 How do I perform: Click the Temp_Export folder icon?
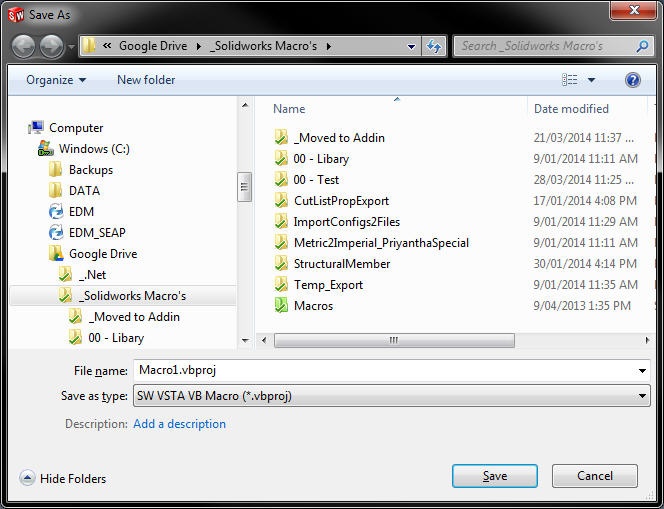[x=281, y=285]
